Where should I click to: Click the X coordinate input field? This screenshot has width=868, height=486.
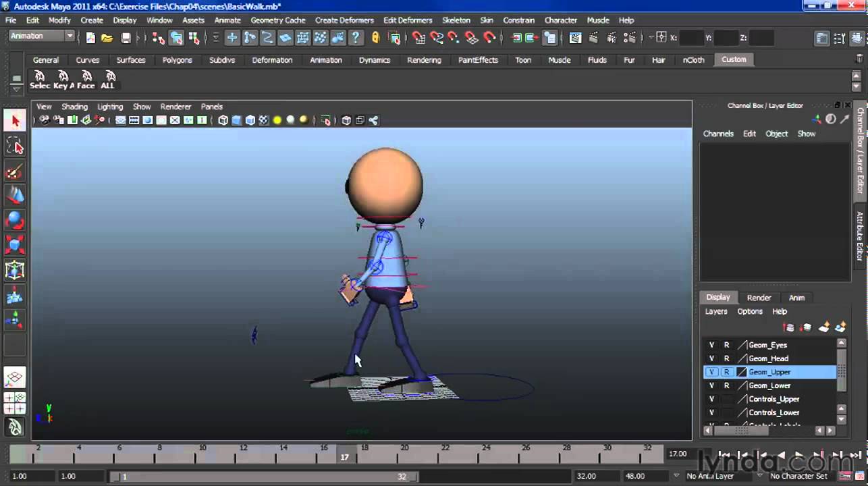692,38
